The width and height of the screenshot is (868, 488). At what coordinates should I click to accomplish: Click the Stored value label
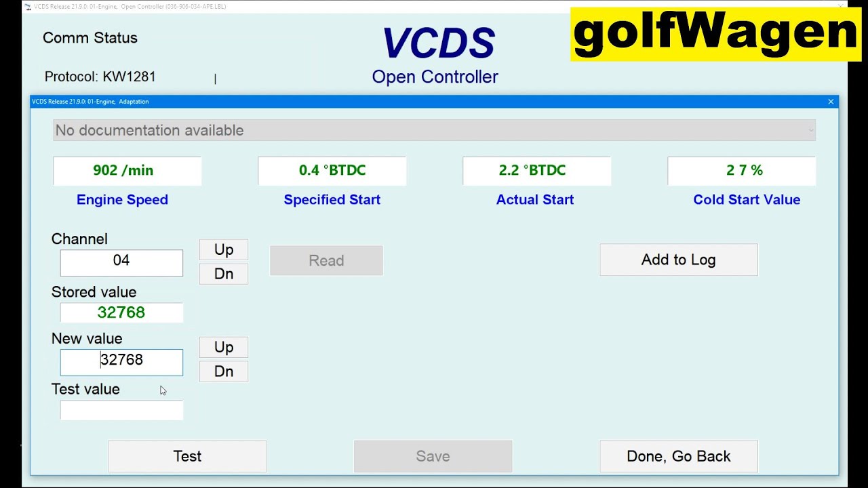point(94,292)
